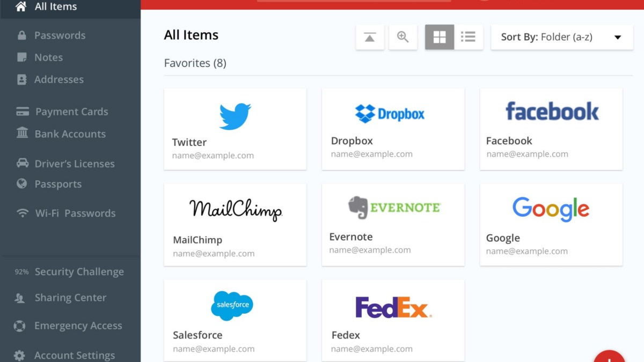Click the Emergency Access lifebuoy icon
644x362 pixels.
coord(20,326)
